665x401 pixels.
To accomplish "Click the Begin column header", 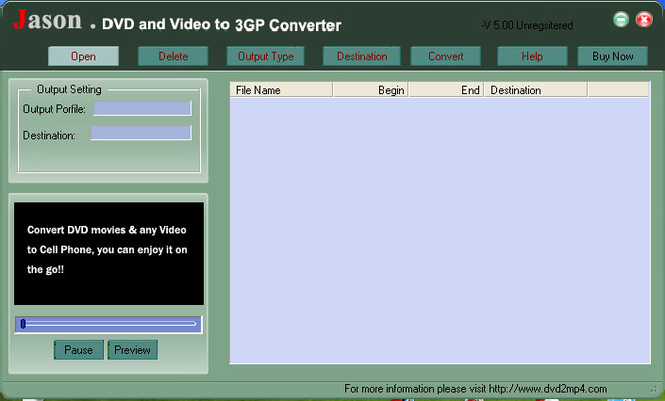I will [x=371, y=90].
